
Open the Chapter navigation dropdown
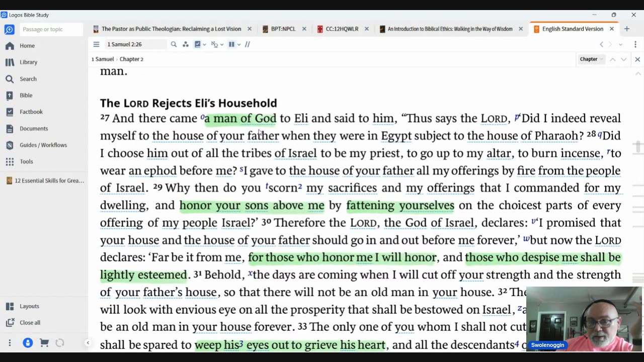click(591, 59)
